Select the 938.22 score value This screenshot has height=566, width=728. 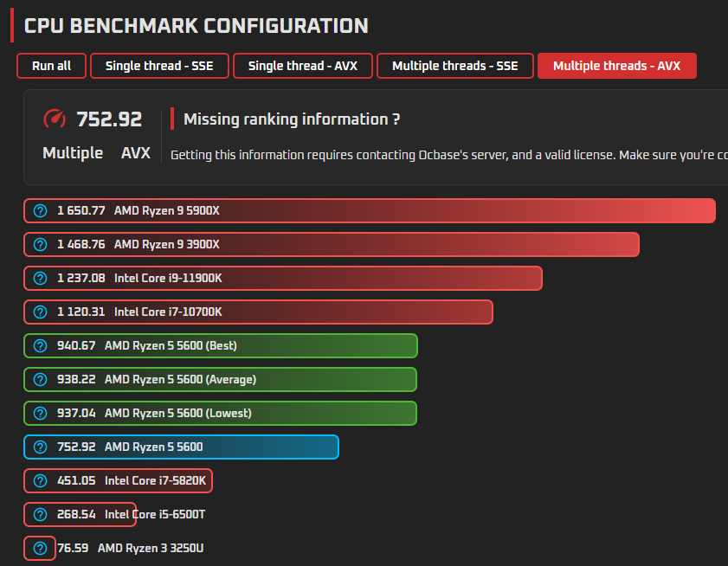click(76, 379)
